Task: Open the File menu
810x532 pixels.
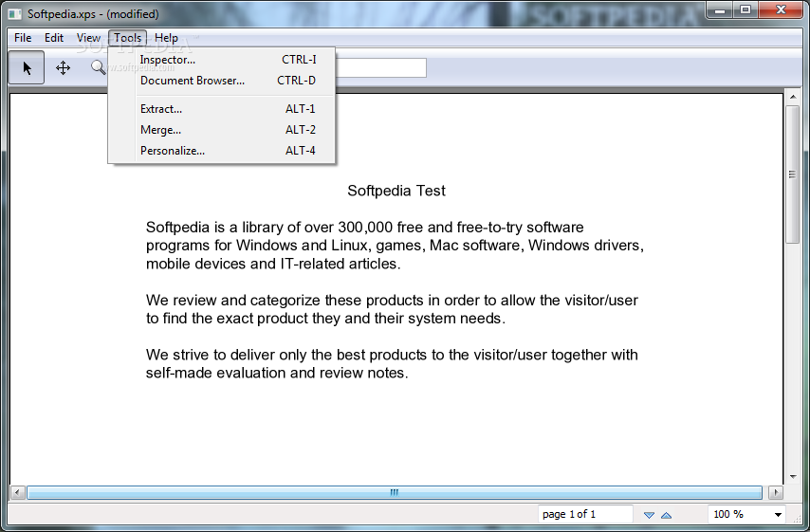Action: pyautogui.click(x=23, y=38)
